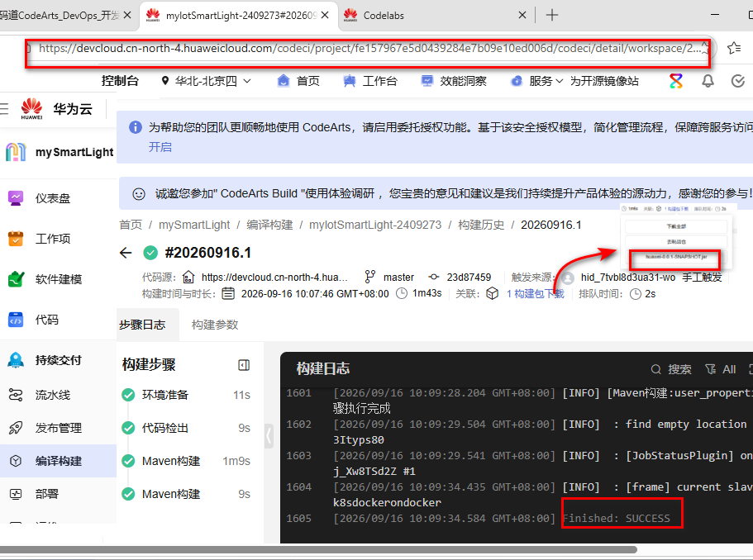This screenshot has width=753, height=560.
Task: Click 编译构建 in the breadcrumb
Action: [x=269, y=225]
